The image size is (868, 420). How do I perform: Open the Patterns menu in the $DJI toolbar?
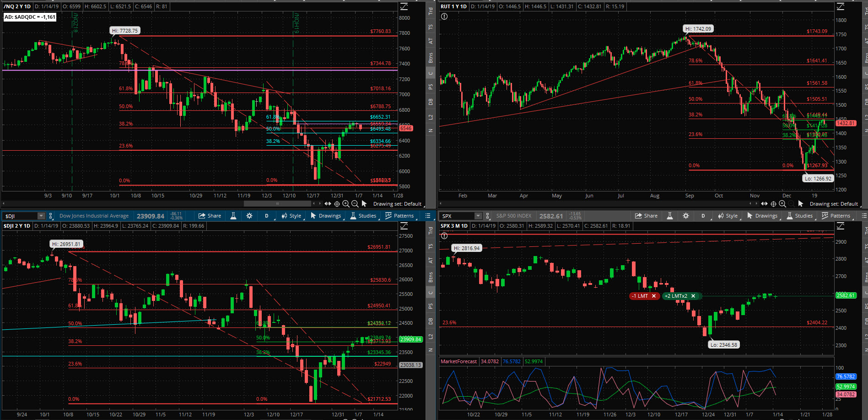[399, 216]
